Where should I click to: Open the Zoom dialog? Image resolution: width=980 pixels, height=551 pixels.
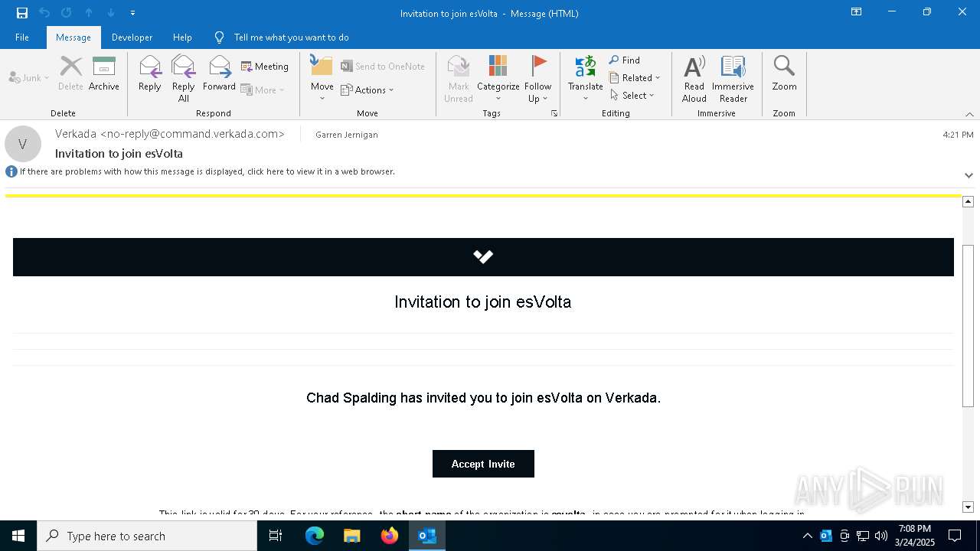(x=784, y=74)
